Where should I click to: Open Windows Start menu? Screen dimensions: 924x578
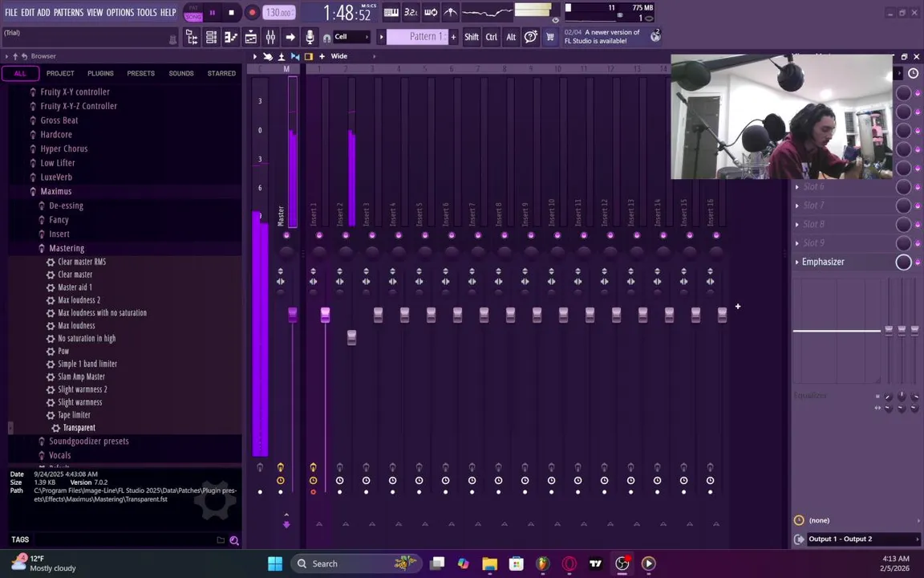[274, 564]
